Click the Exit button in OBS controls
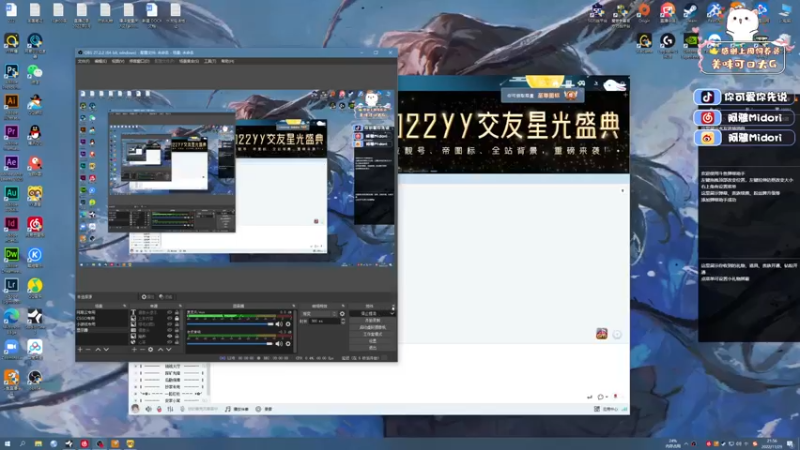Screen dimensions: 800x450 tap(372, 347)
